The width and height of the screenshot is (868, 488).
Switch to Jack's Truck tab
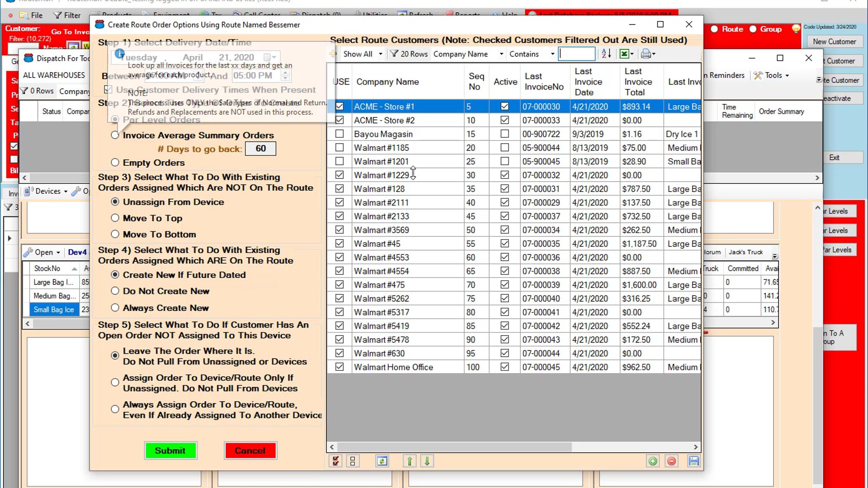click(x=745, y=252)
